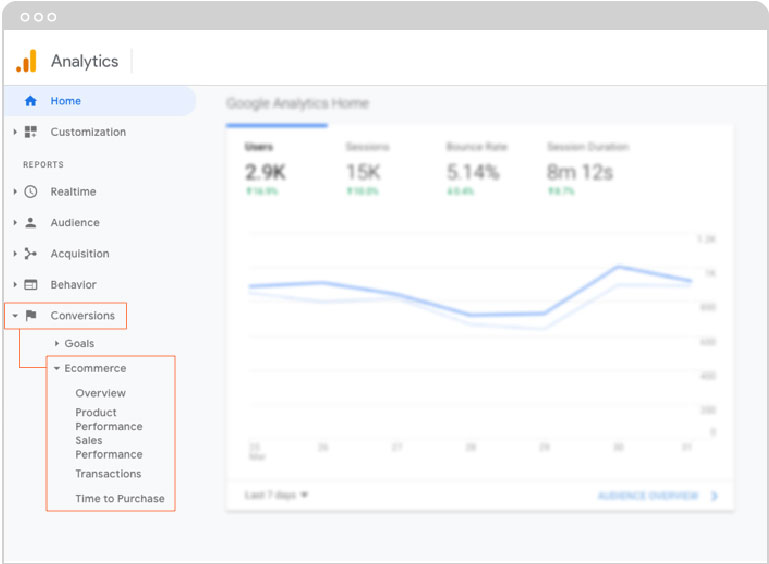
Task: Open the Realtime reports label
Action: pos(73,192)
